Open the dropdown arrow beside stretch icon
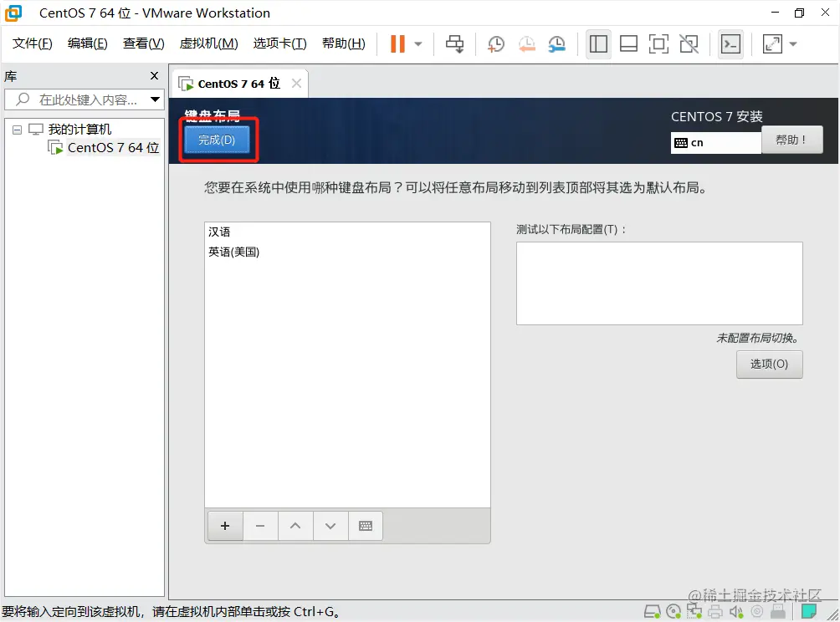The image size is (840, 622). tap(793, 44)
